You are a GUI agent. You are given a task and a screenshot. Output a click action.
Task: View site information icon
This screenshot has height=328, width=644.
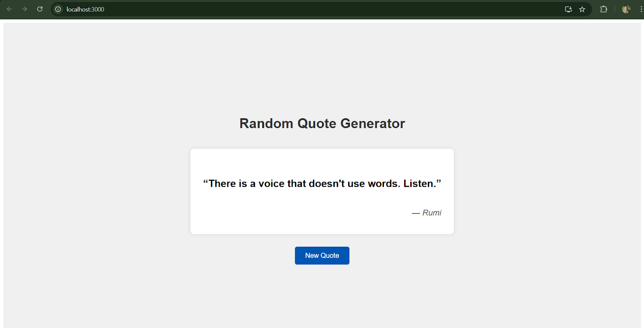pyautogui.click(x=58, y=9)
